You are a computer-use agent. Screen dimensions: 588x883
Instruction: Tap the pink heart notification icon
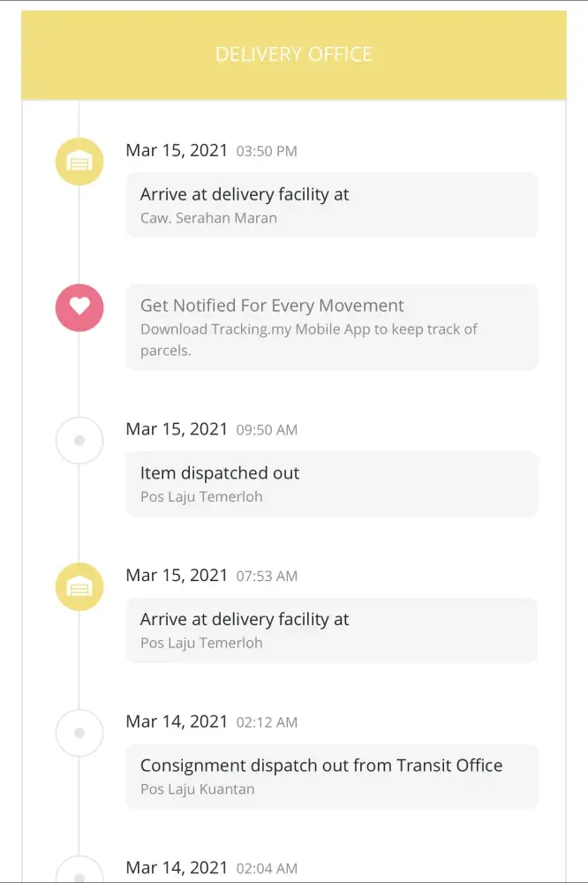click(x=79, y=306)
